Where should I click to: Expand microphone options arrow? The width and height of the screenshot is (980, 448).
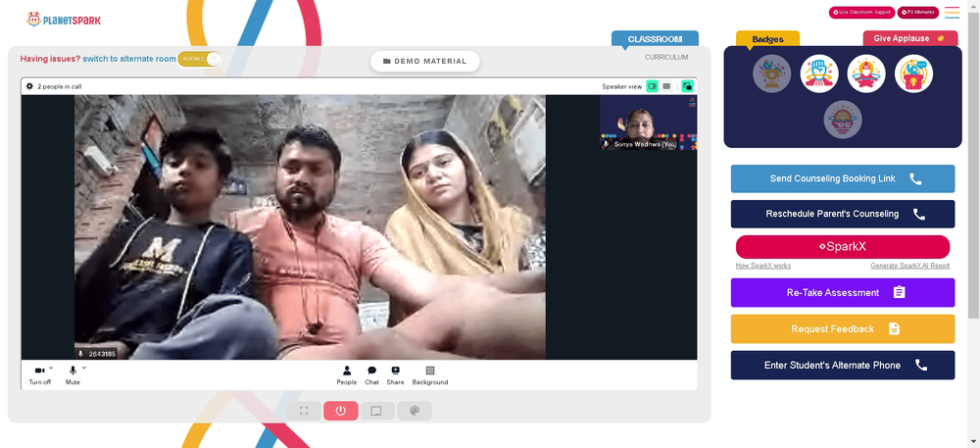coord(84,368)
